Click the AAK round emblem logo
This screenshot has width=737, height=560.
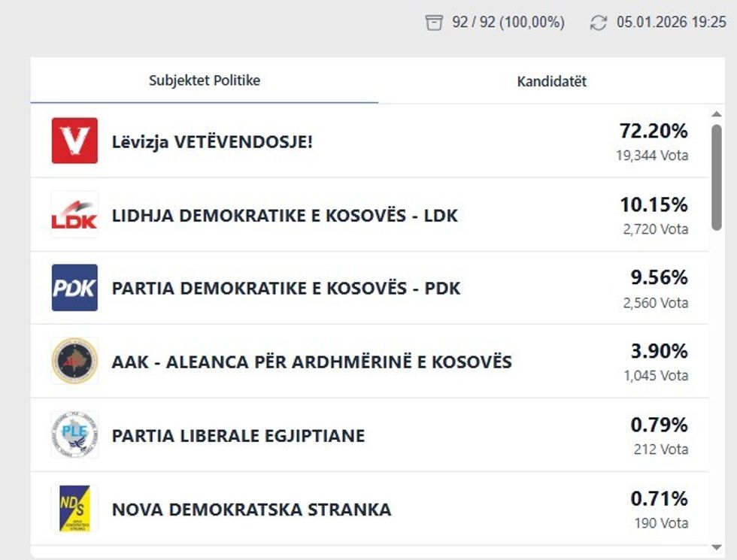74,362
